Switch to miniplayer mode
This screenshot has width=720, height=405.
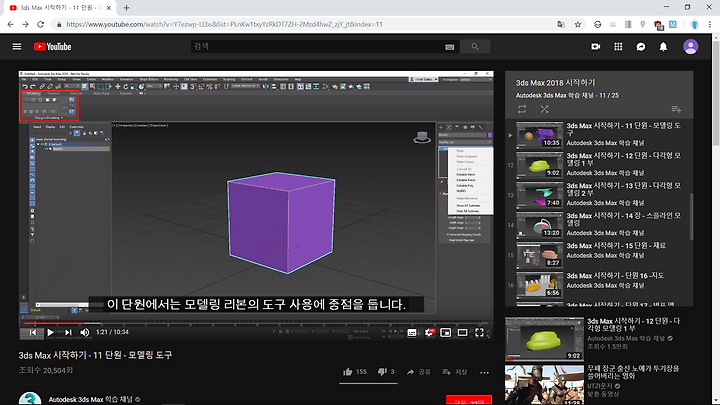445,332
